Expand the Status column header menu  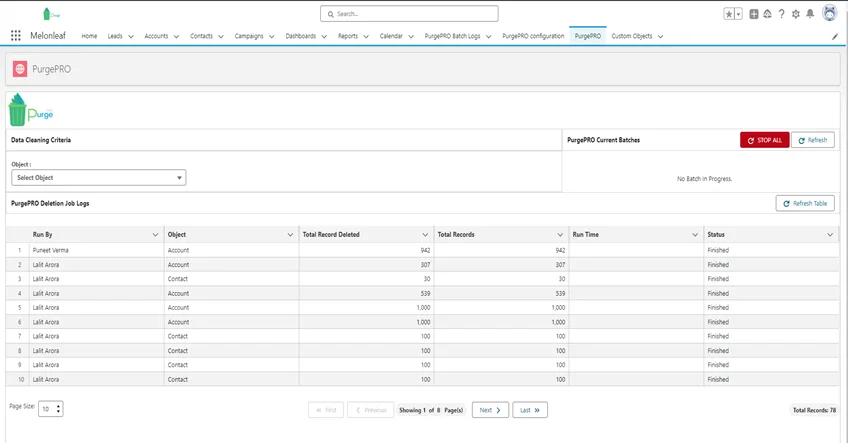pyautogui.click(x=830, y=235)
